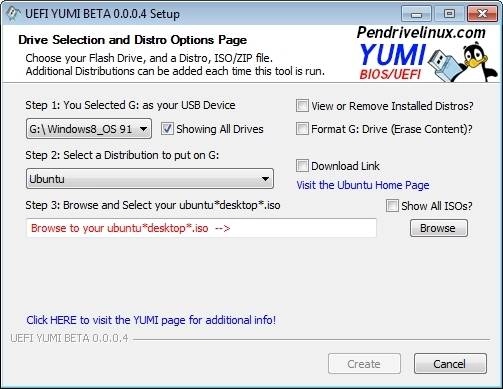Click the Browse button

pos(439,228)
